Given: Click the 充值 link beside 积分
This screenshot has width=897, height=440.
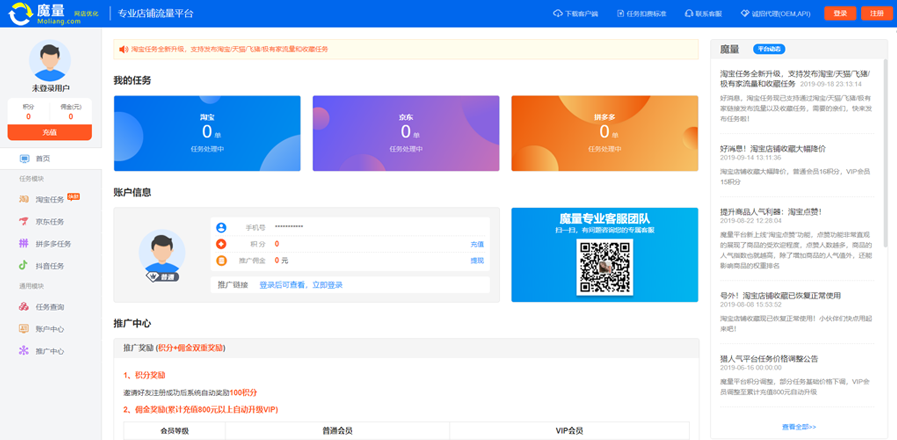Looking at the screenshot, I should [477, 244].
